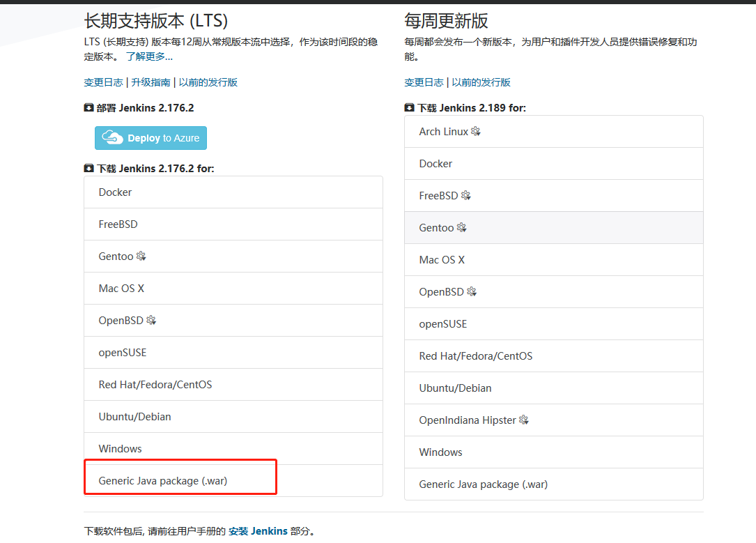Viewport: 756px width, 543px height.
Task: Select Windows under Jenkins 2.189
Action: (554, 452)
